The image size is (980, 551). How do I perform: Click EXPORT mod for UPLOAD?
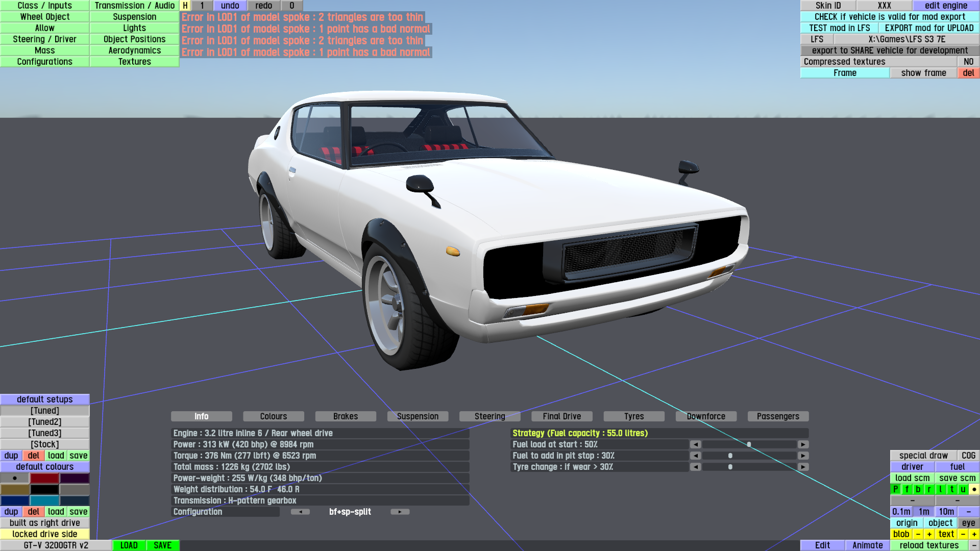click(x=929, y=28)
